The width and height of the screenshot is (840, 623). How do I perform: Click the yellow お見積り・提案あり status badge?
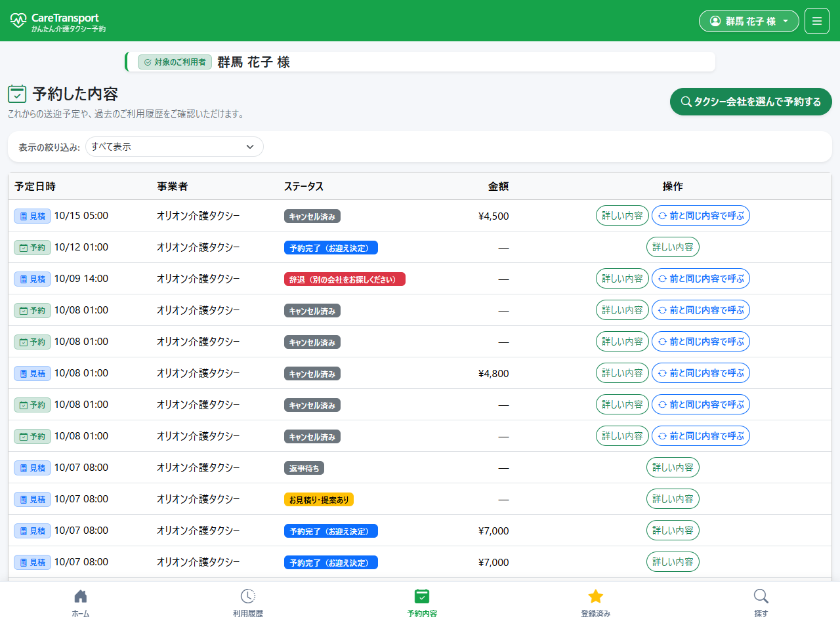pyautogui.click(x=319, y=500)
